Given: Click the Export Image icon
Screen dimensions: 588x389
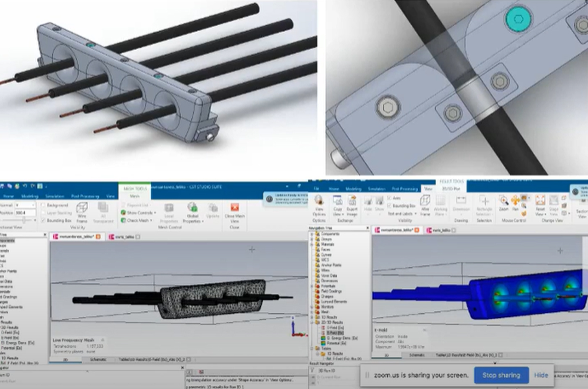Looking at the screenshot, I should point(352,205).
